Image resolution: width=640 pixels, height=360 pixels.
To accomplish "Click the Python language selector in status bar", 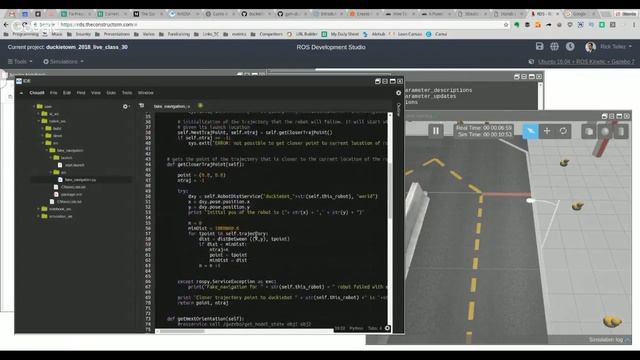I will [x=356, y=328].
